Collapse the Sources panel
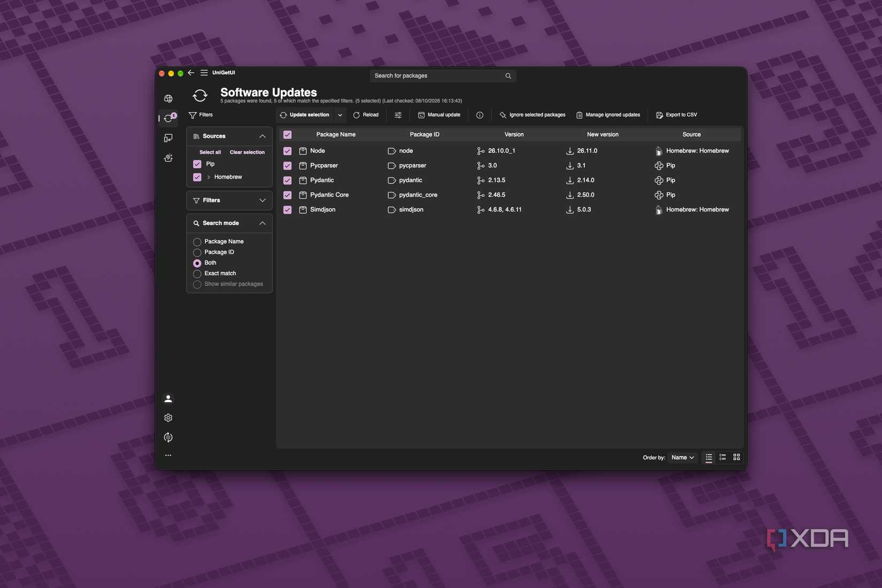 [262, 136]
